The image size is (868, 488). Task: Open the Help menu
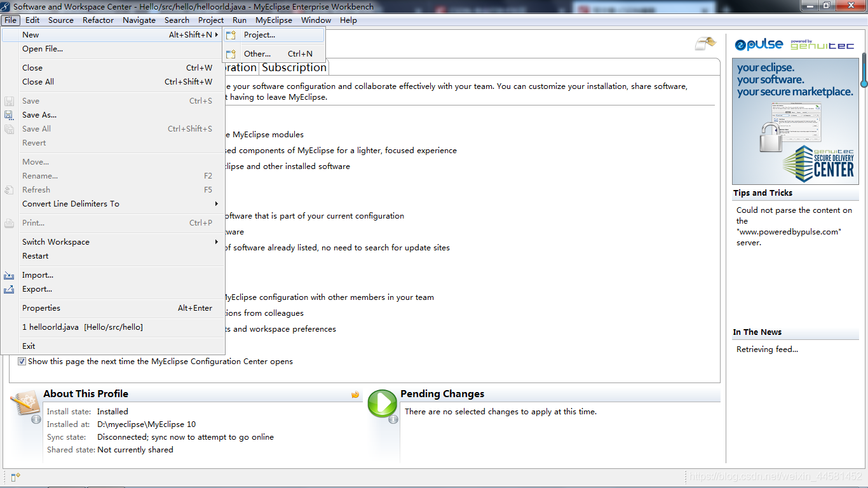coord(348,20)
